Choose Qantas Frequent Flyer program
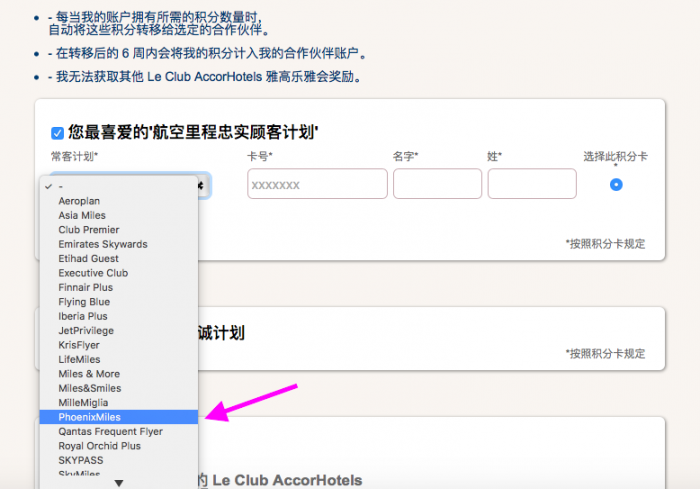 tap(119, 431)
